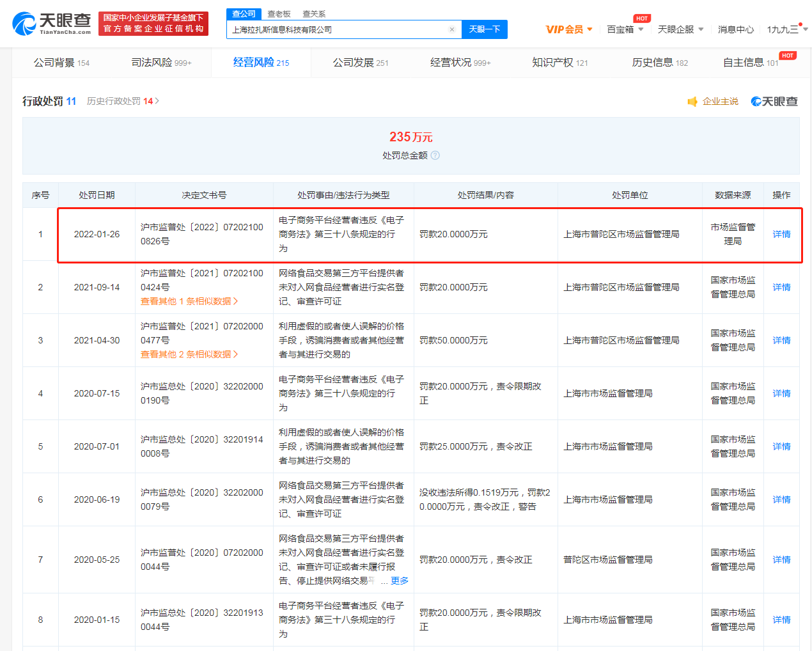Open 详情 for the 2020-07-01 penalty
This screenshot has height=651, width=812.
[x=781, y=446]
